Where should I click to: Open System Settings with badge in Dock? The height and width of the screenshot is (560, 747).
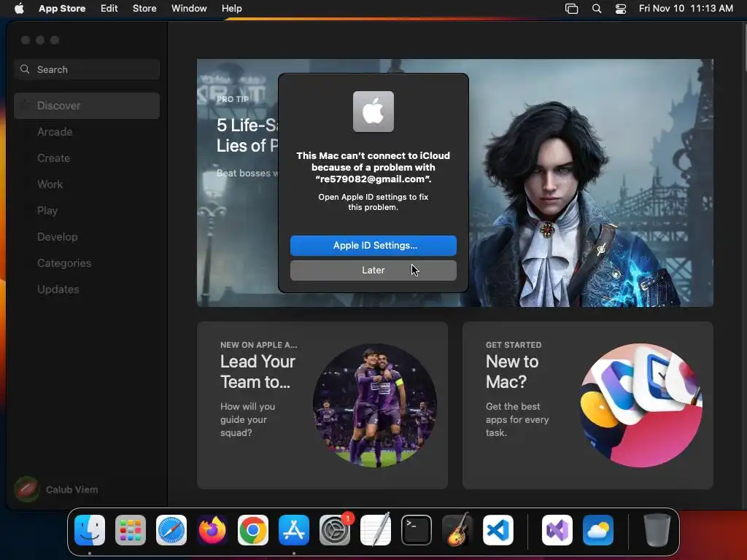click(x=335, y=530)
